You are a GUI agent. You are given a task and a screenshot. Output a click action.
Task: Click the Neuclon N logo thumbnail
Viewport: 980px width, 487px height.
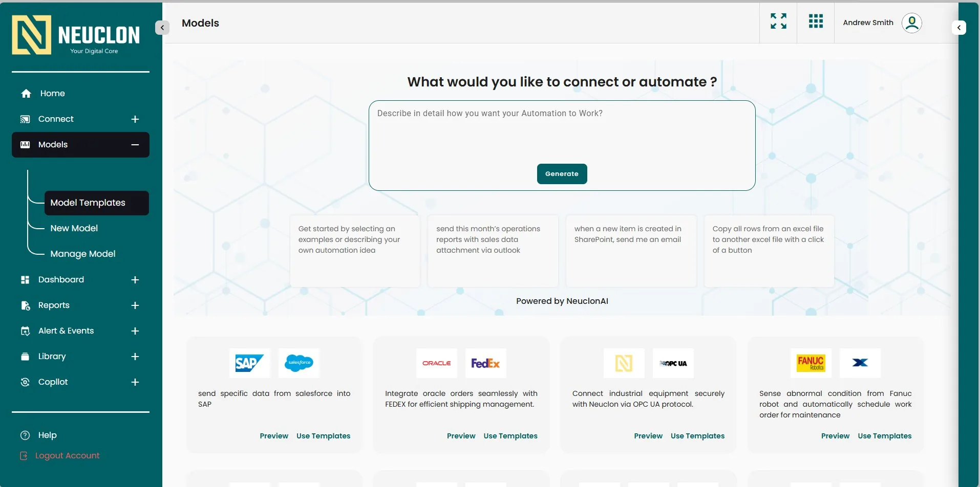[x=624, y=363]
